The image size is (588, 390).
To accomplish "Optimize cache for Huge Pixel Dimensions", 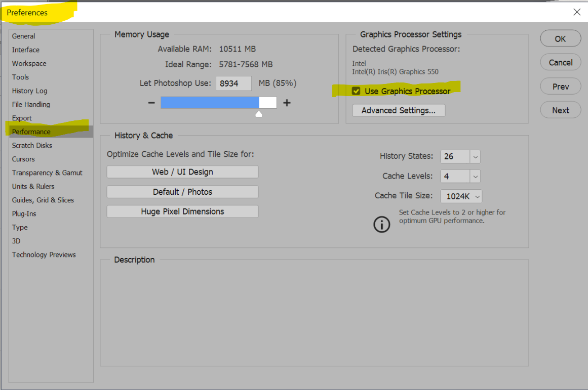I will [183, 211].
